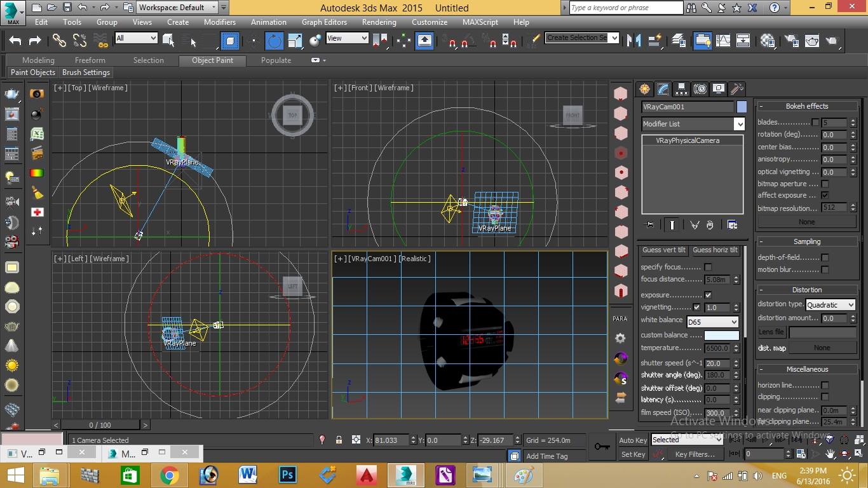Collapse the Bokeh effects rollout
Image resolution: width=868 pixels, height=488 pixels.
[807, 106]
